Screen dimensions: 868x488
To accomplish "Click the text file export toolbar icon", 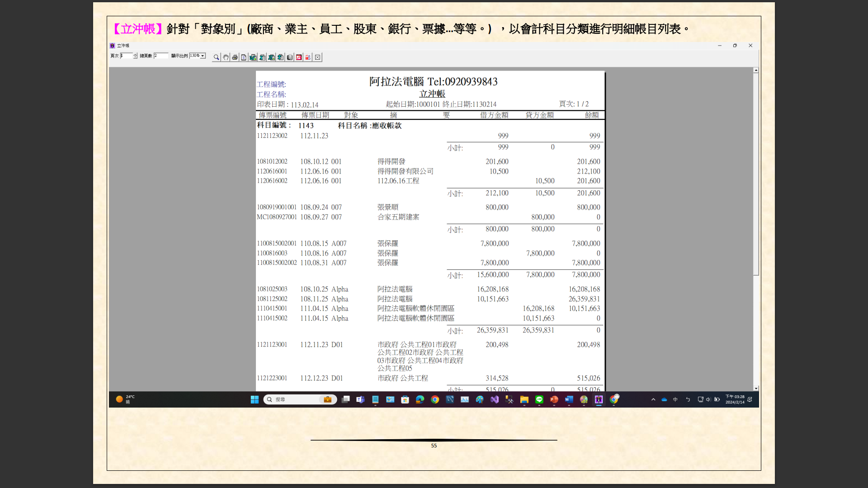I will [281, 57].
